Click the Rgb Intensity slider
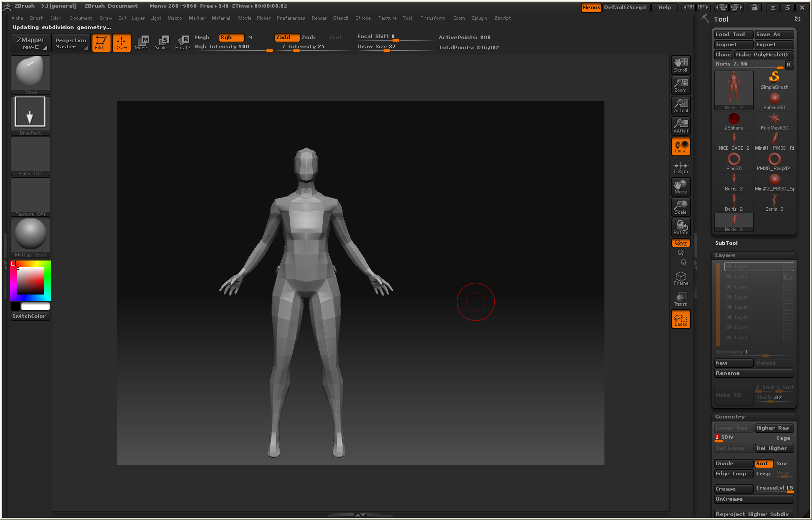 [233, 47]
